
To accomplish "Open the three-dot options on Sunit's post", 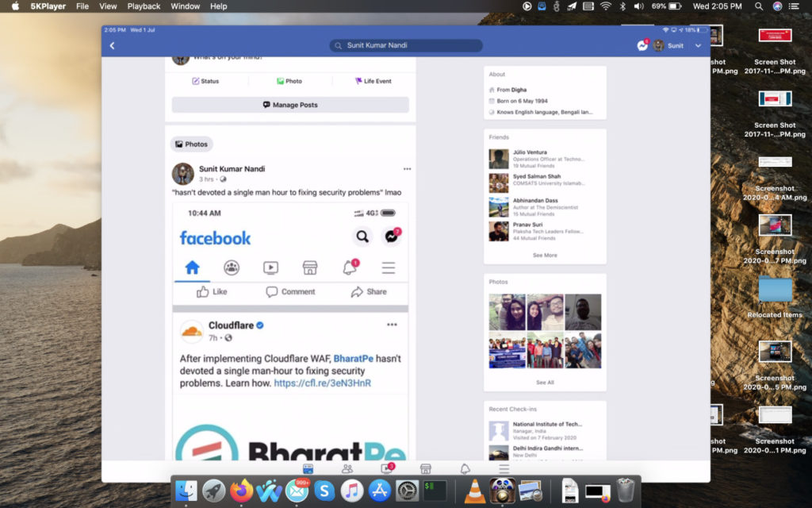I will (x=407, y=169).
